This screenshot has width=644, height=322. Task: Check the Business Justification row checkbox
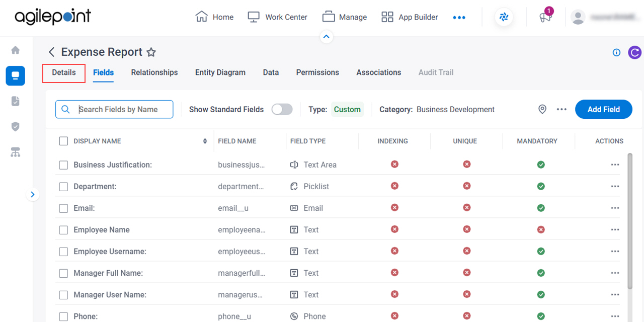tap(63, 165)
